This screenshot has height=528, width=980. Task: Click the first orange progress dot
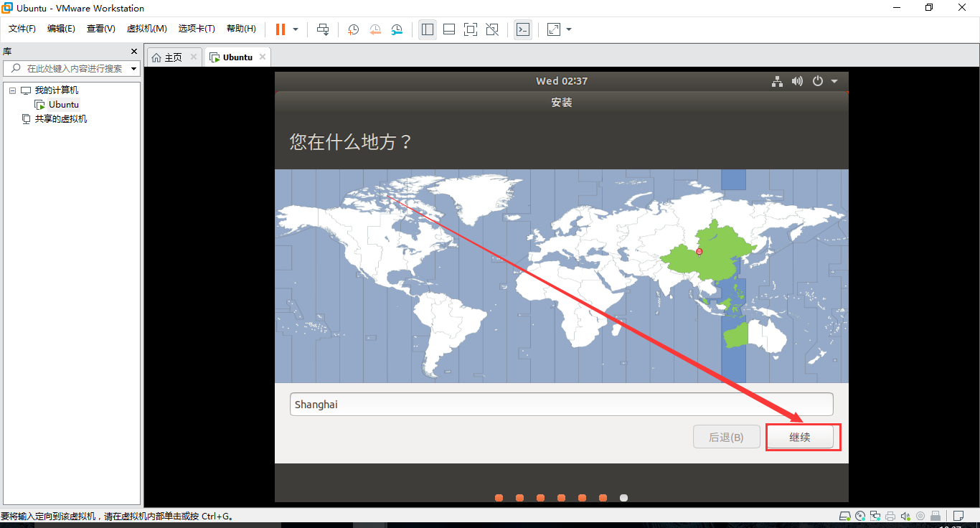(499, 498)
